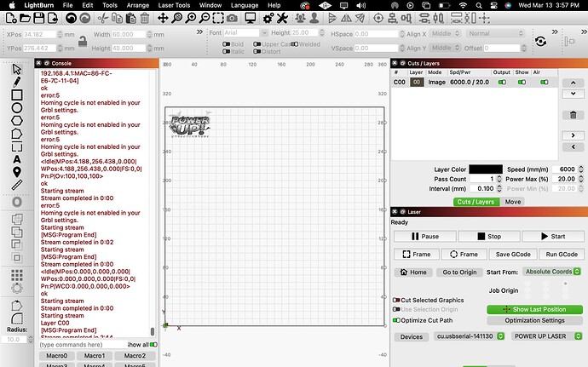Toggle Use Selection Origin
The width and height of the screenshot is (588, 367).
point(396,310)
